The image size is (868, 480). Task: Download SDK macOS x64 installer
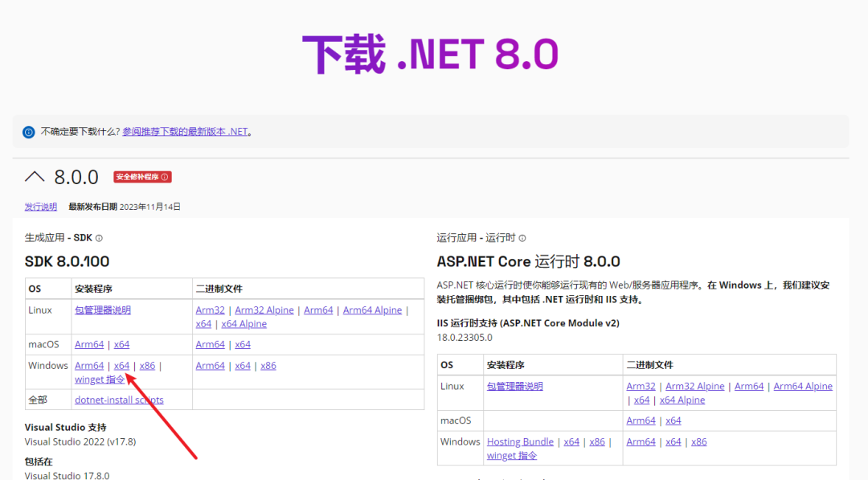(x=121, y=344)
